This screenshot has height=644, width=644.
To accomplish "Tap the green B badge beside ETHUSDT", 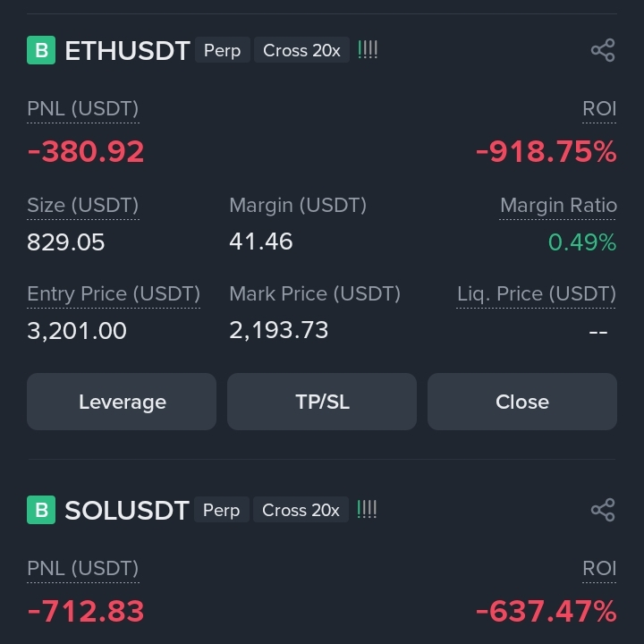I will [x=41, y=50].
